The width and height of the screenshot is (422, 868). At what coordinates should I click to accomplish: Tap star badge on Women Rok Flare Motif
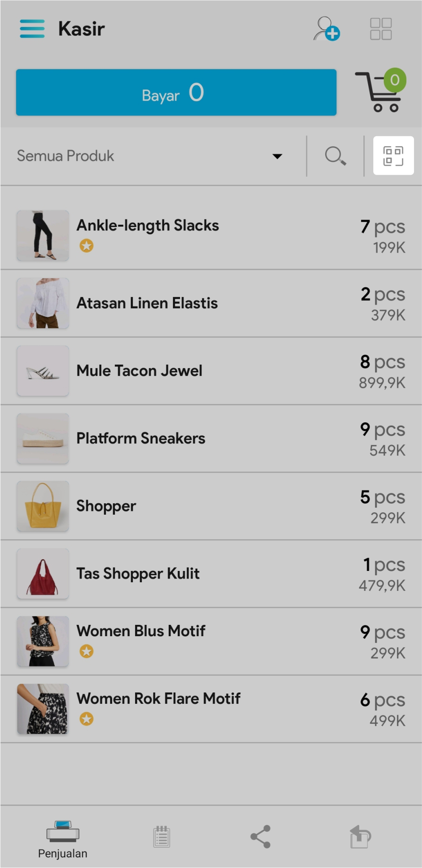click(86, 719)
